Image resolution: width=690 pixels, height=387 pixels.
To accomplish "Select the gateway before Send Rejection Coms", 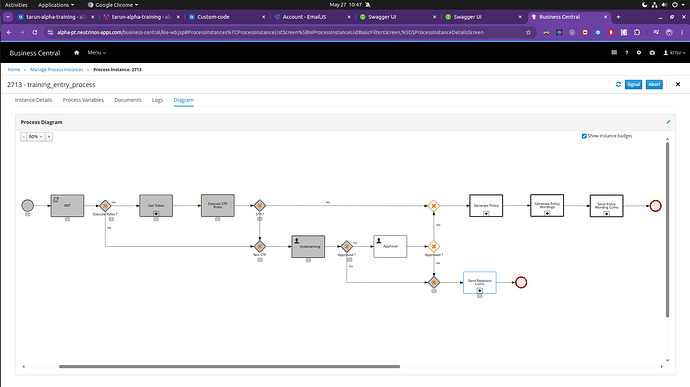I will (x=434, y=282).
